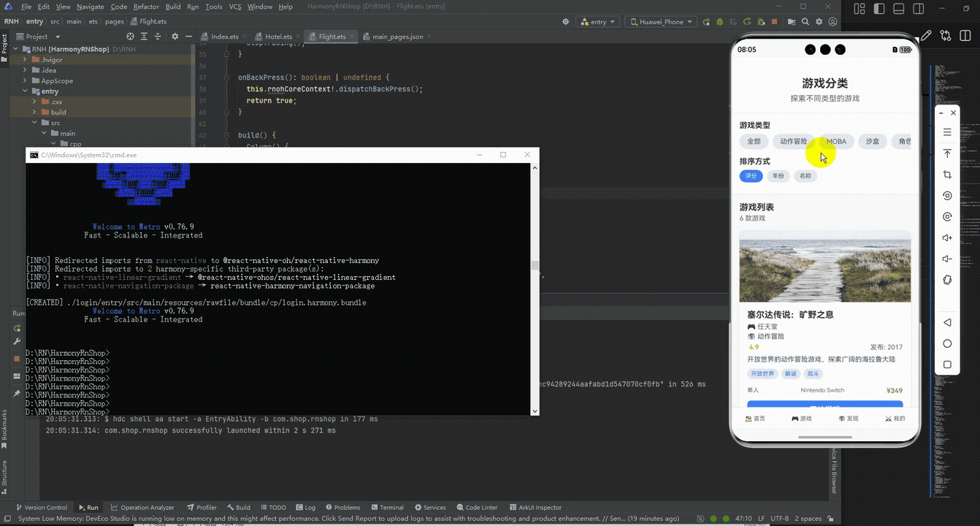
Task: Open the Huawei_Phone device dropdown
Action: (x=660, y=22)
